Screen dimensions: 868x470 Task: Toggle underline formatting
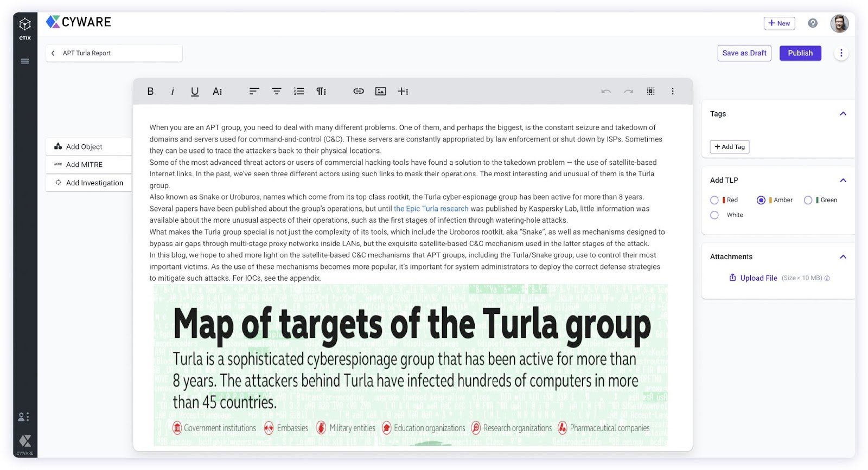195,92
